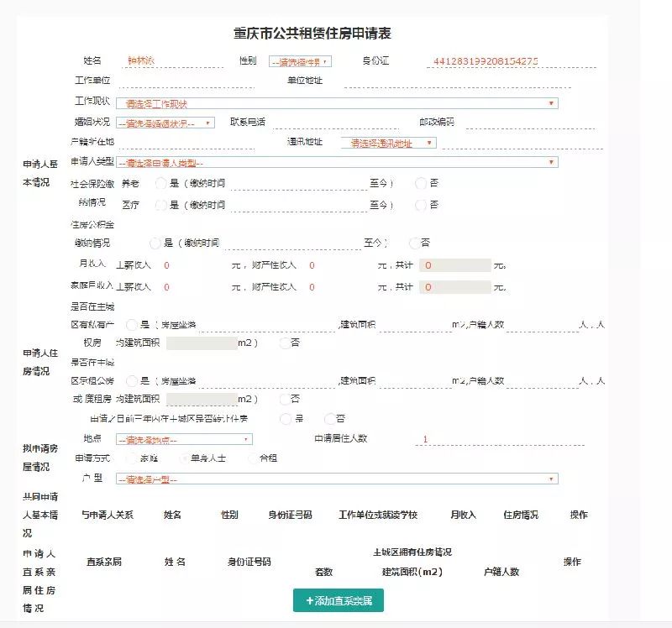672x628 pixels.
Task: Click 月收入 工薪收入 amount field
Action: tap(195, 265)
